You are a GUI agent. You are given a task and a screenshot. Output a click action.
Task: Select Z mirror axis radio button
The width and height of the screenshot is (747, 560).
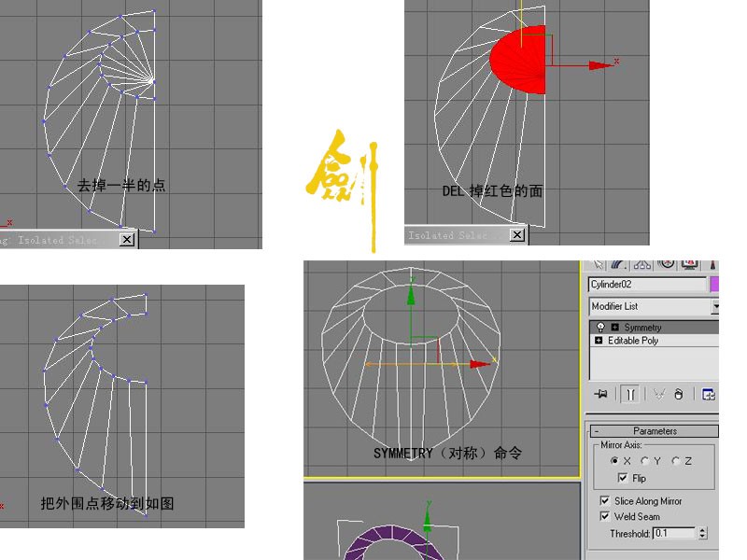(675, 460)
